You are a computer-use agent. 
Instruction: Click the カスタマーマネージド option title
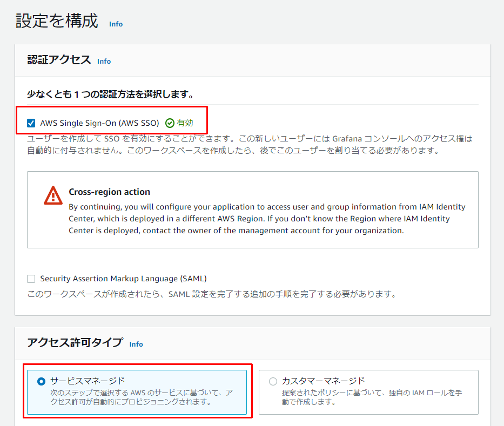(x=324, y=381)
